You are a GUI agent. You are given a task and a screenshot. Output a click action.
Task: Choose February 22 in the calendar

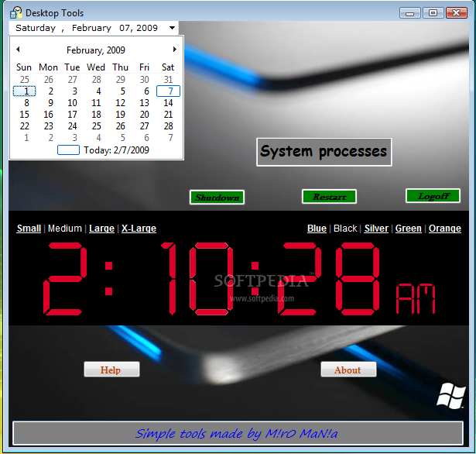tap(24, 126)
